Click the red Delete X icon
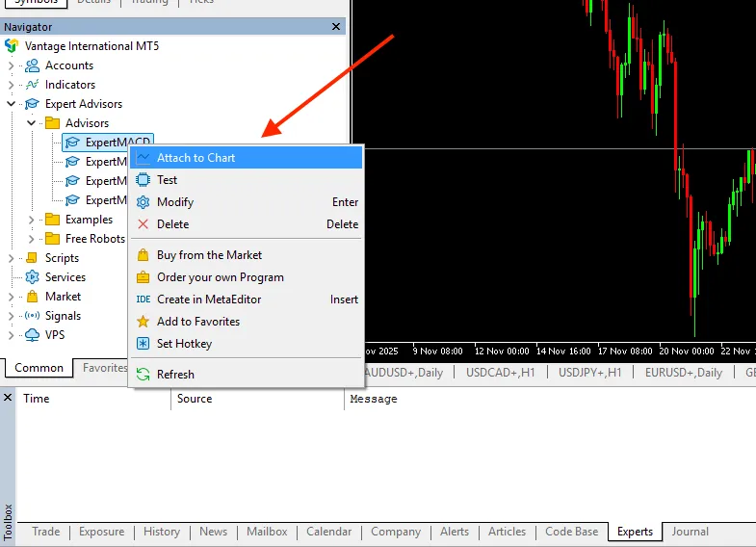This screenshot has height=547, width=756. 143,224
